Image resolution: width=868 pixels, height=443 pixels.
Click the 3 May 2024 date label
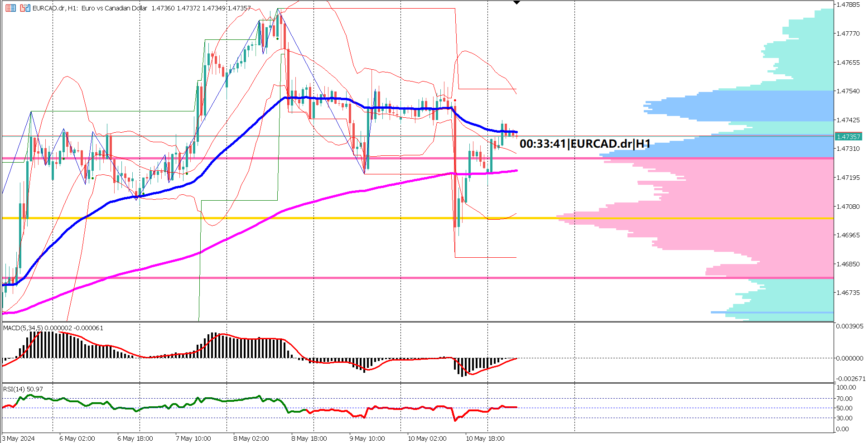(x=18, y=438)
